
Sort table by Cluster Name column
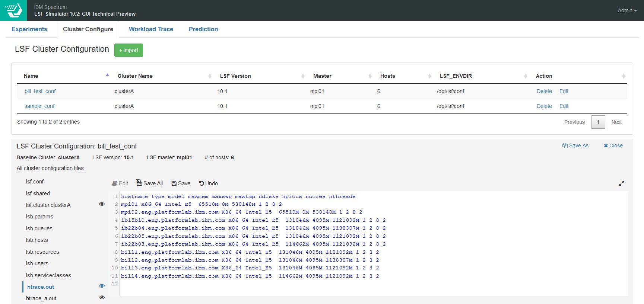[162, 76]
